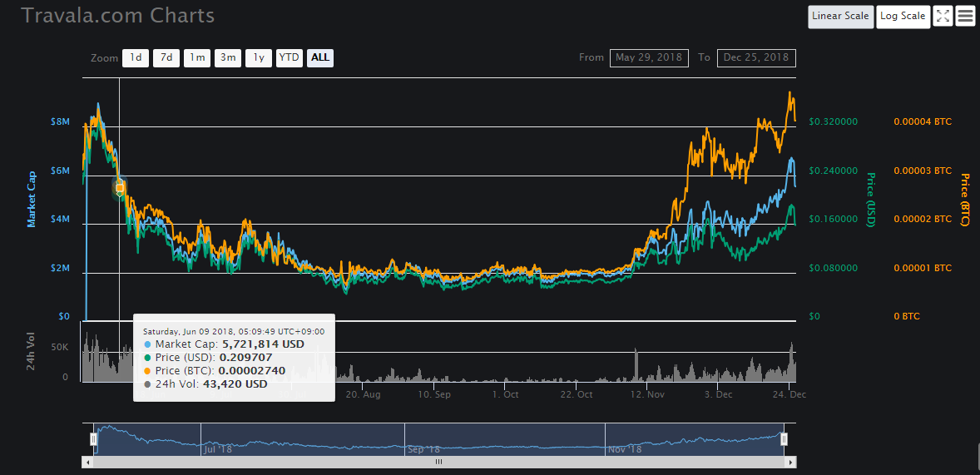Click the fullscreen expand icon
This screenshot has width=980, height=475.
click(x=942, y=16)
